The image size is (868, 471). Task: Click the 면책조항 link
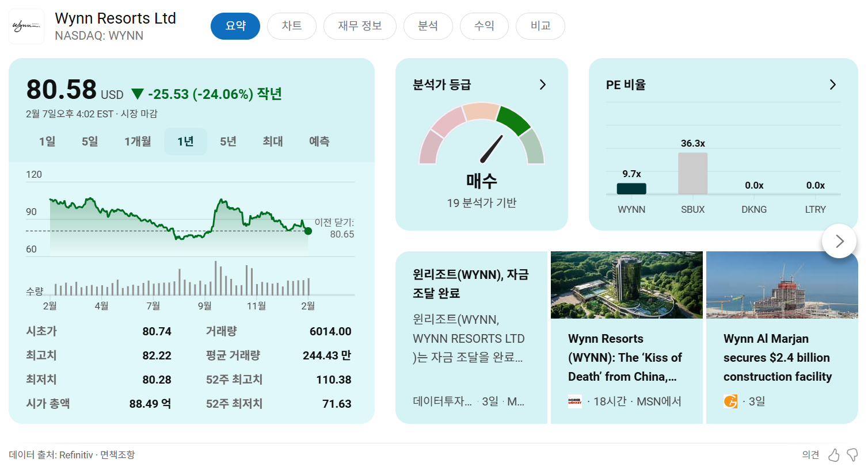[117, 455]
